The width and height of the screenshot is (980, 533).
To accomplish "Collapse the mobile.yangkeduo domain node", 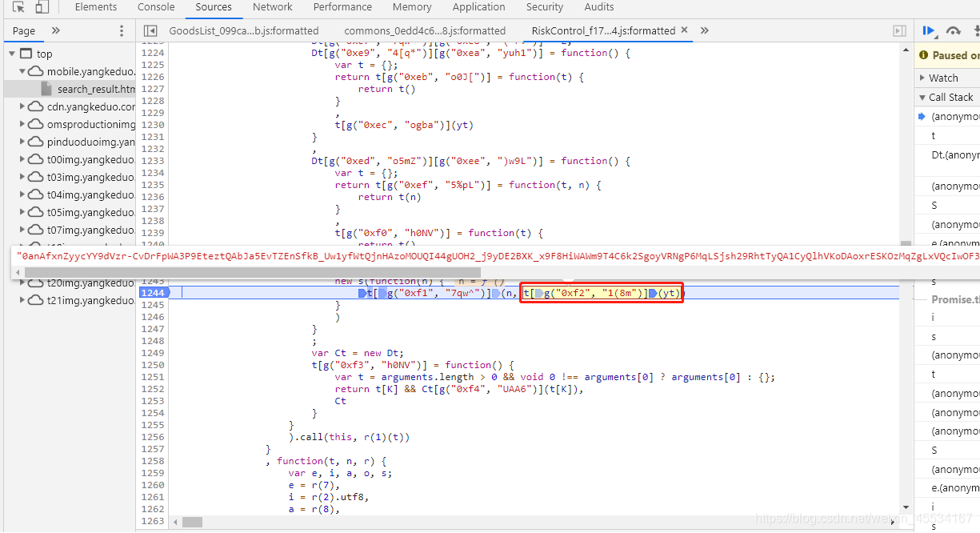I will 22,71.
